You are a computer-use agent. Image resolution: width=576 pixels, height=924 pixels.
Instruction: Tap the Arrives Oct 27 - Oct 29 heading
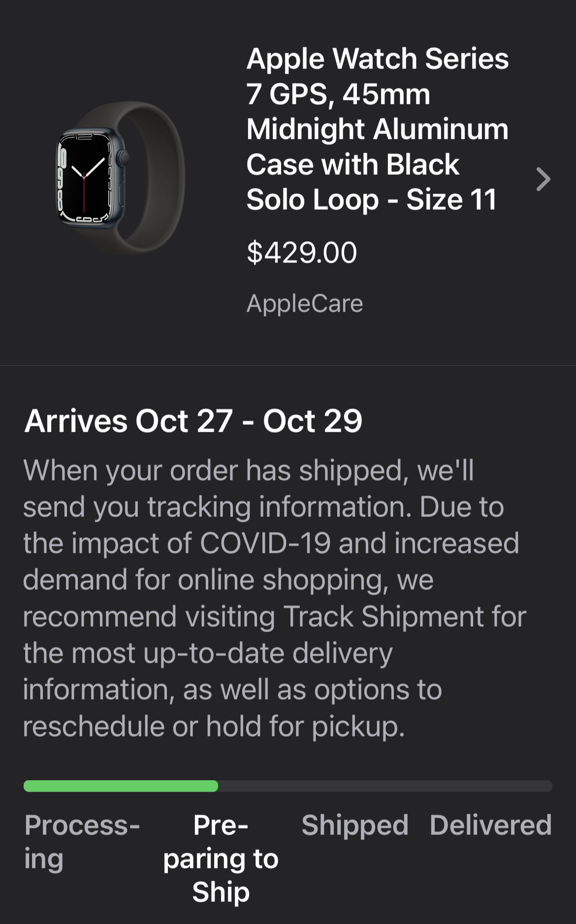pyautogui.click(x=193, y=421)
